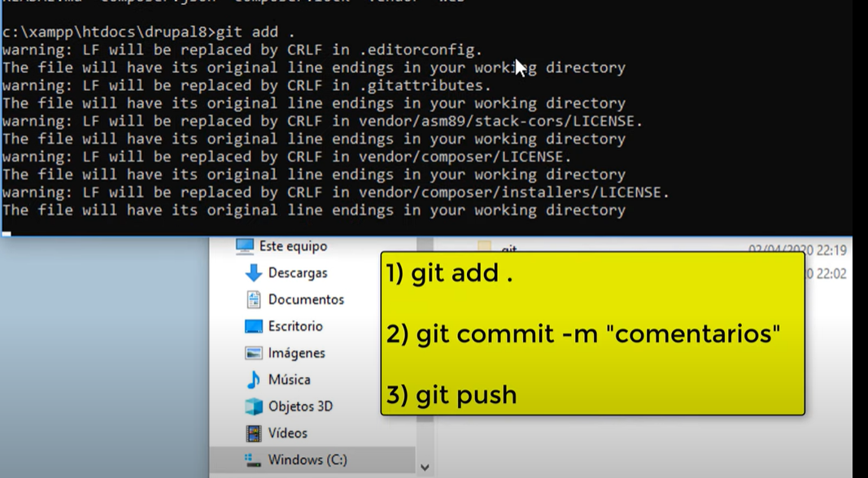Click the Música note icon
Screen dimensions: 868x478
254,380
